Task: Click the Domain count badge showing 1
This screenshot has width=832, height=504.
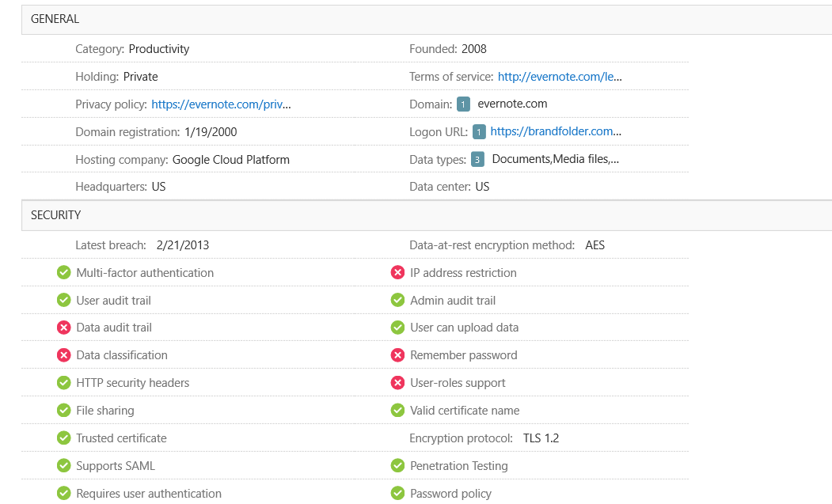Action: point(463,104)
